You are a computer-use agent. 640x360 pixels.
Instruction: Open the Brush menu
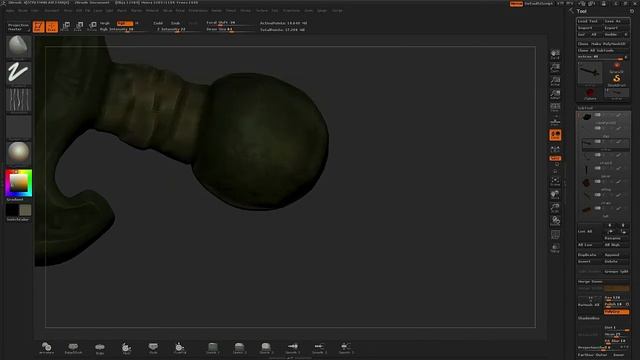(23, 11)
